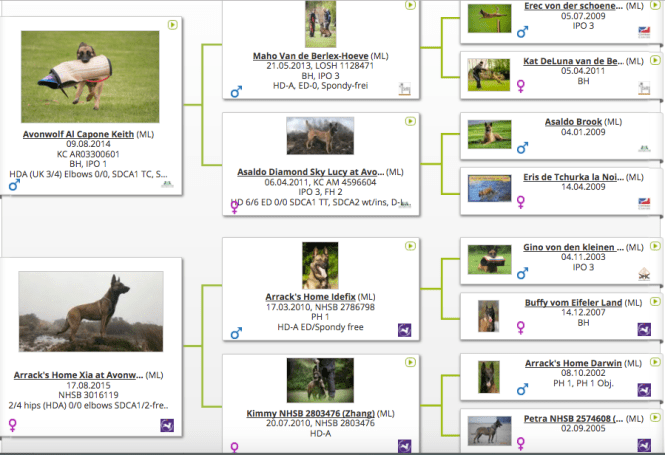Click the female symbol on Buffy vom Eifeler Land card
The height and width of the screenshot is (455, 665).
[521, 326]
